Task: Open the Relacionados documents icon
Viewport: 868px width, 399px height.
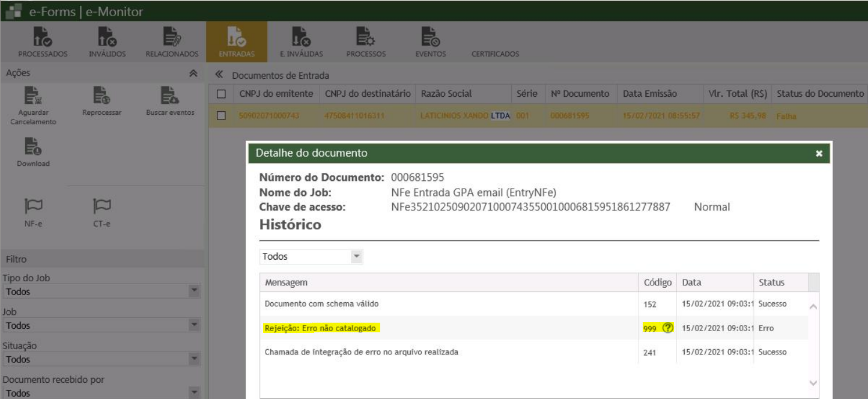Action: [x=172, y=40]
